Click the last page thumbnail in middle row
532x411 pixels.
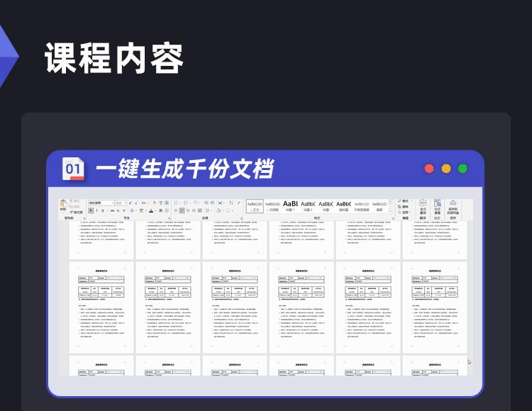pos(435,307)
